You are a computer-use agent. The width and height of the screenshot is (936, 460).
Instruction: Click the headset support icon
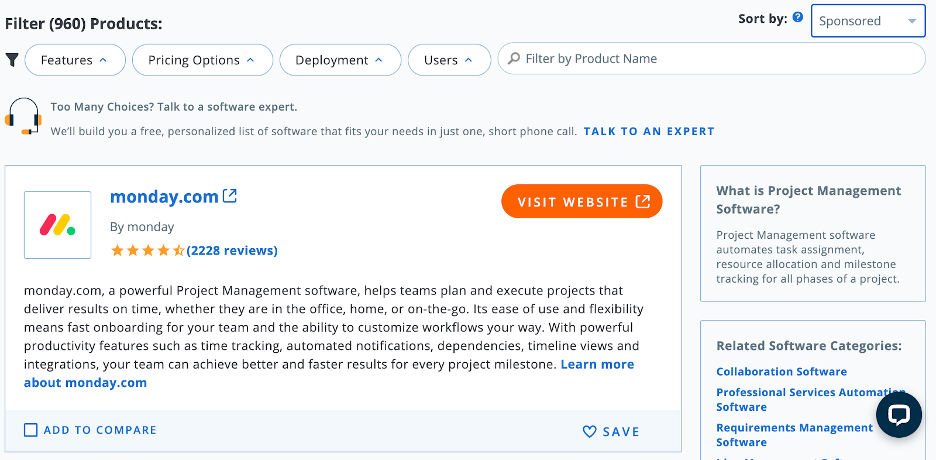coord(23,116)
